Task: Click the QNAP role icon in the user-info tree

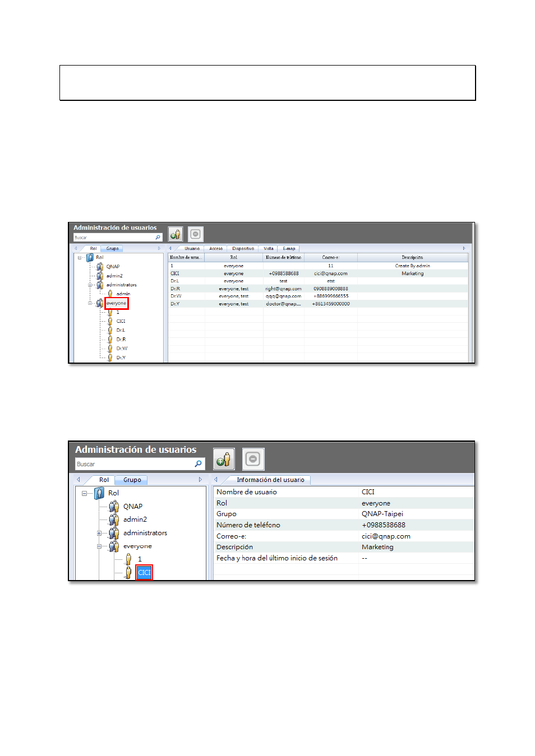Action: (114, 507)
